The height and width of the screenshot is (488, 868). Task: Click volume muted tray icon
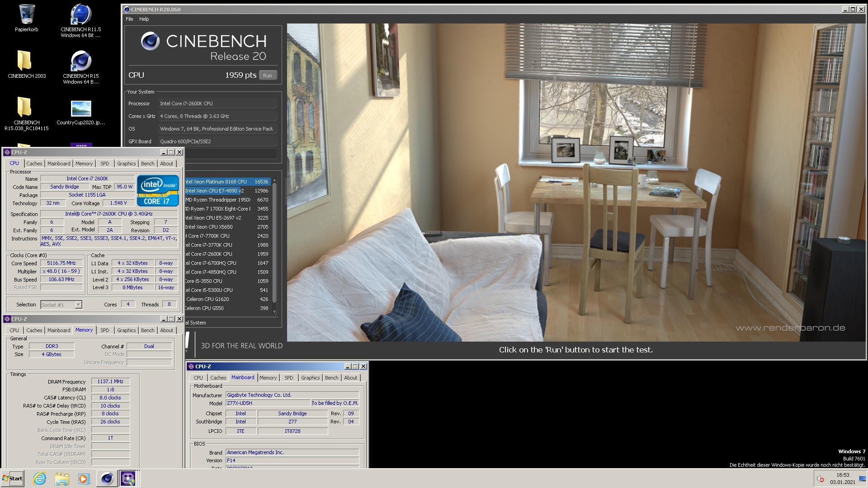821,479
